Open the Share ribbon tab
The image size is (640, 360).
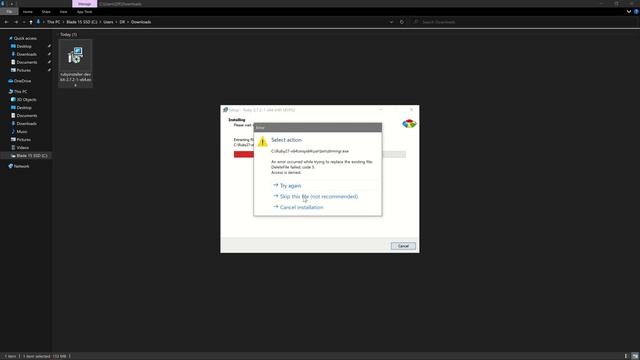point(46,12)
